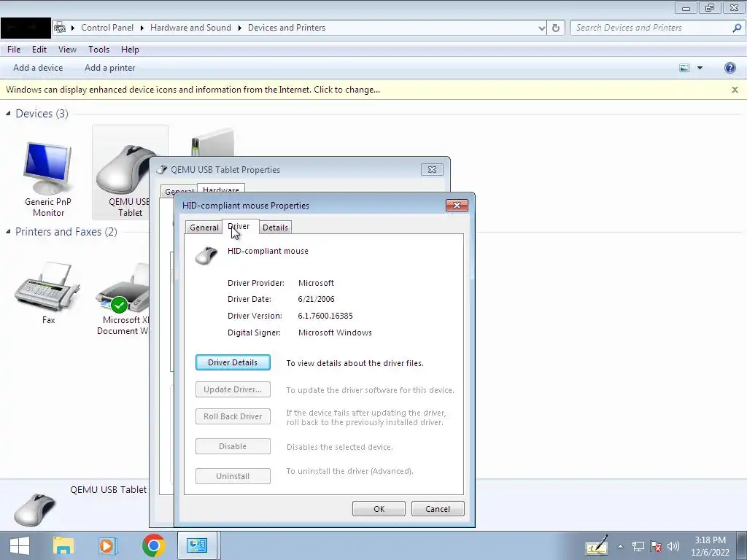This screenshot has height=560, width=747.
Task: Open the Windows Start button
Action: [20, 545]
